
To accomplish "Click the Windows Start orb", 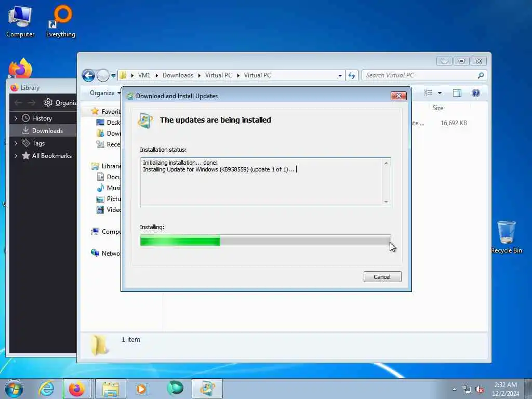I will tap(14, 389).
